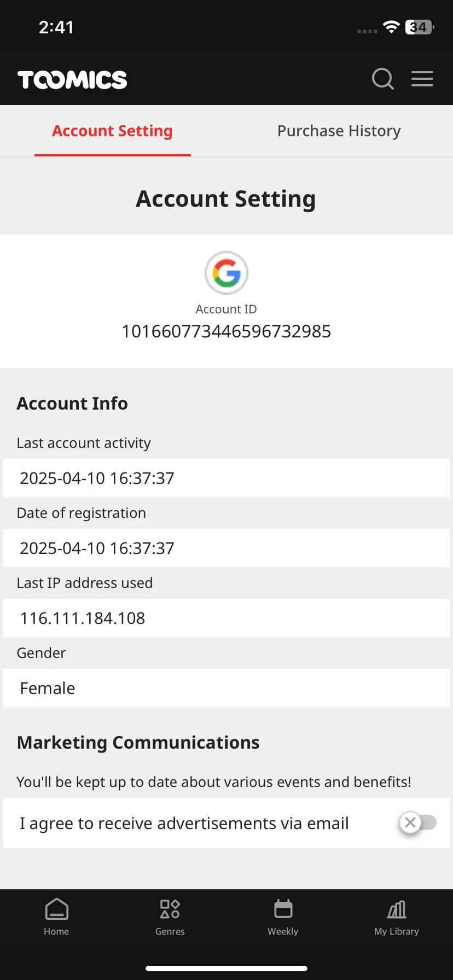Toggle email advertisements switch on

(x=417, y=822)
